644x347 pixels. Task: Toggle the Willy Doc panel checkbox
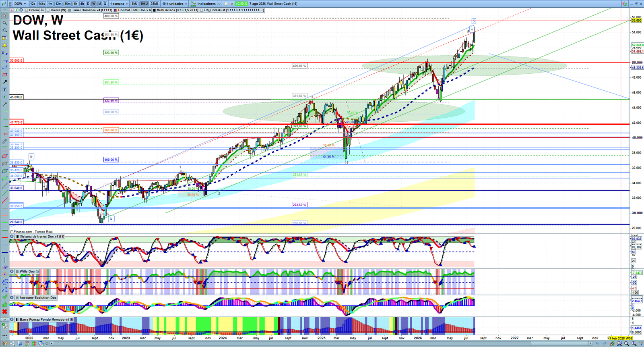[17, 271]
